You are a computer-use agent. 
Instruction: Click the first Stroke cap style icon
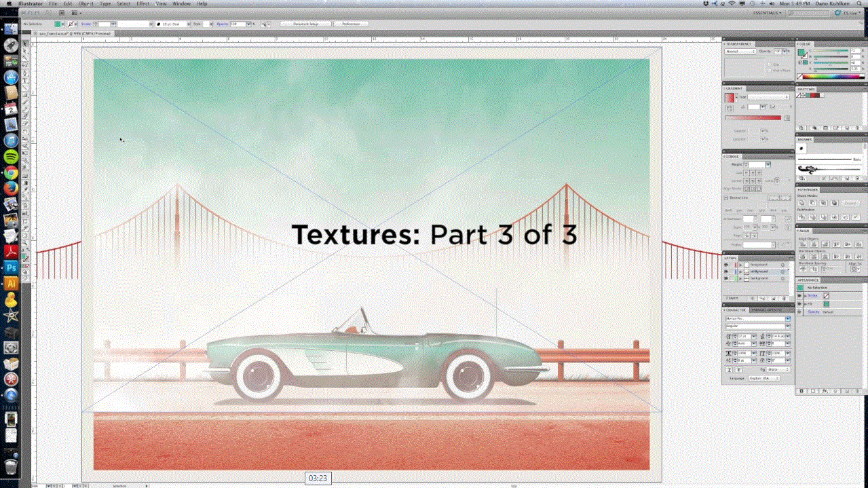point(746,173)
